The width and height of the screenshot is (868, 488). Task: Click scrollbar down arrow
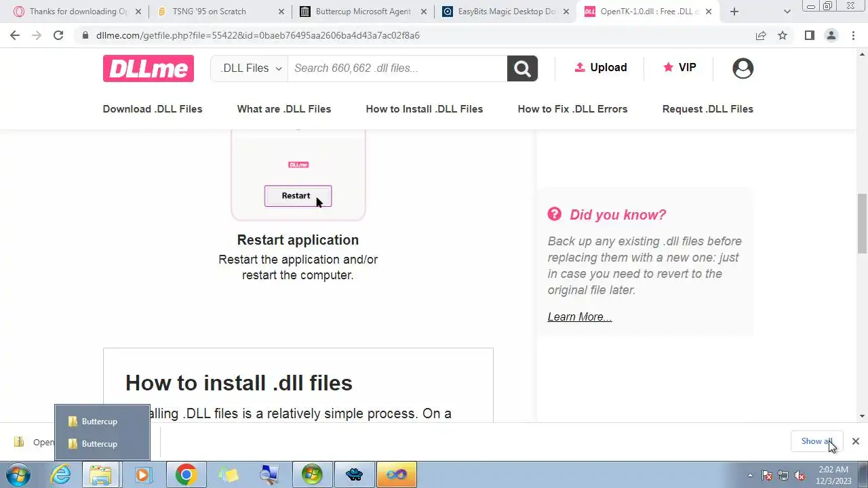(x=862, y=416)
